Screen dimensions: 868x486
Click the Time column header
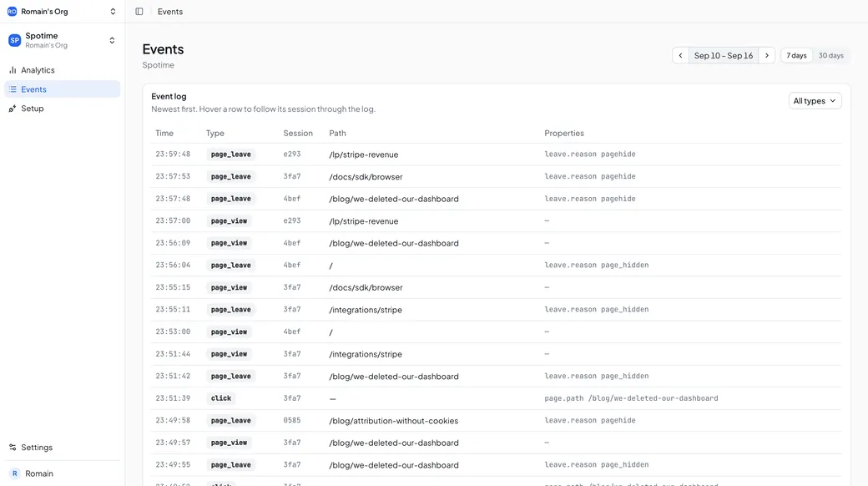click(164, 133)
